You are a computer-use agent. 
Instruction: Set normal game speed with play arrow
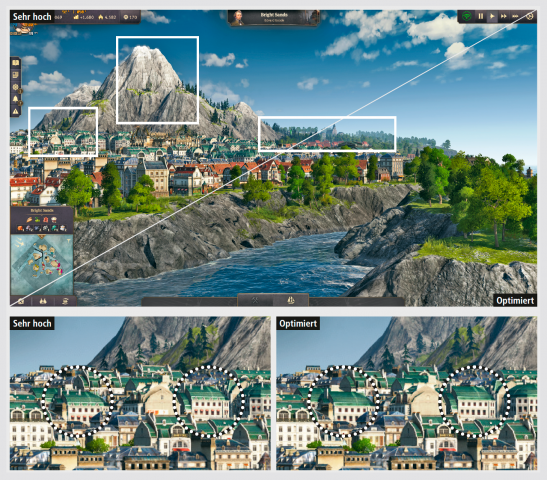492,16
